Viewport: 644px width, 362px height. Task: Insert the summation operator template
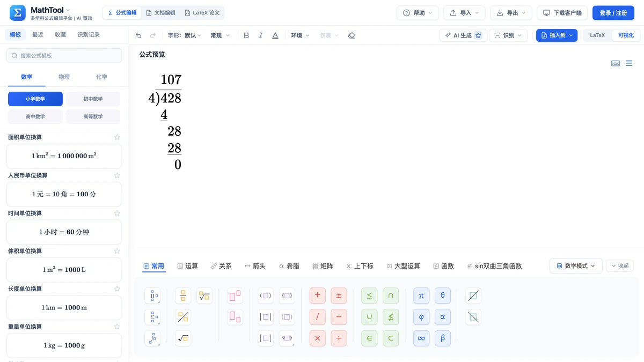click(x=152, y=317)
